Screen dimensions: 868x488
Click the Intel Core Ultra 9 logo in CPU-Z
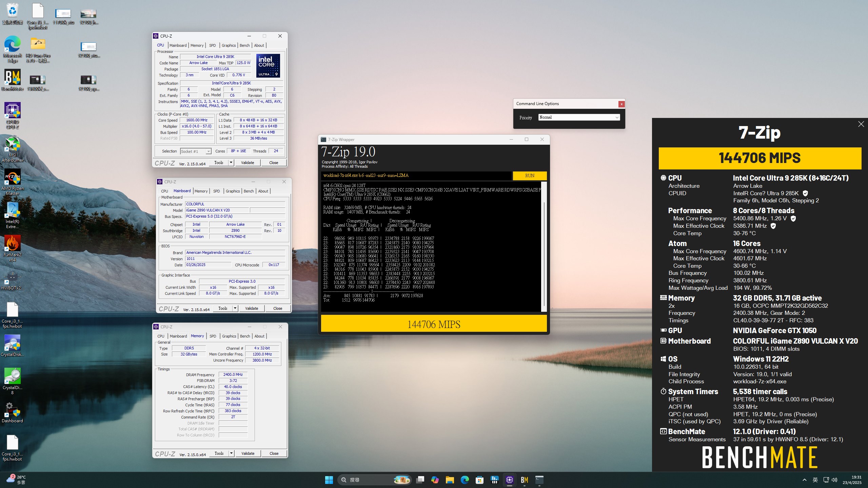(x=268, y=66)
